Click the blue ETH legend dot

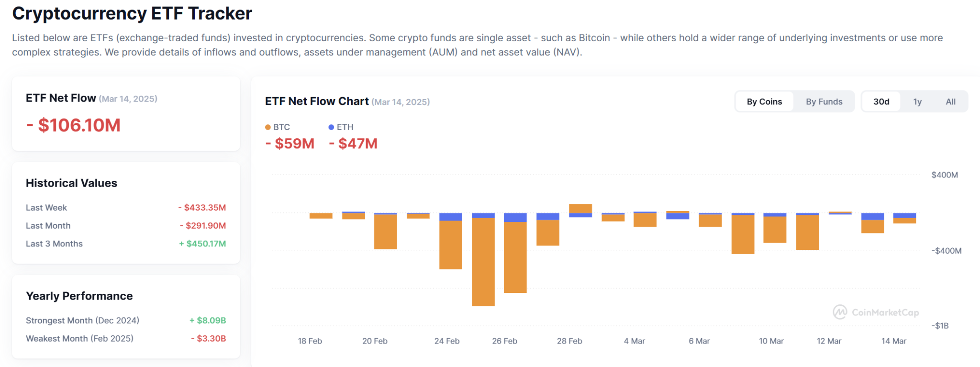[x=331, y=127]
